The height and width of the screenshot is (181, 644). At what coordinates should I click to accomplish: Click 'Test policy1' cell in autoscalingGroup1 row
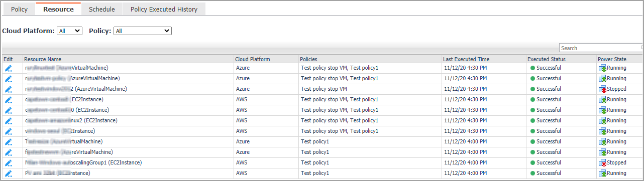314,163
